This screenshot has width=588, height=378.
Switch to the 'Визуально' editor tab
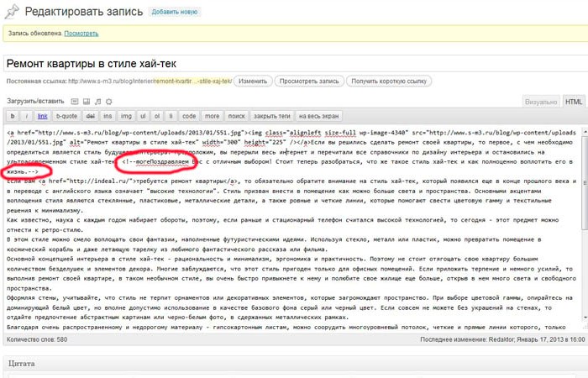click(540, 101)
